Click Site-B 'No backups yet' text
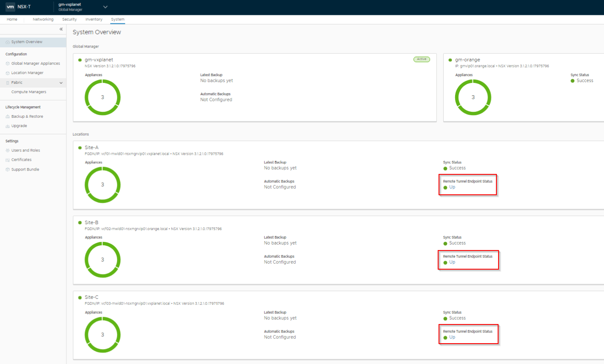The image size is (604, 364). (x=280, y=243)
